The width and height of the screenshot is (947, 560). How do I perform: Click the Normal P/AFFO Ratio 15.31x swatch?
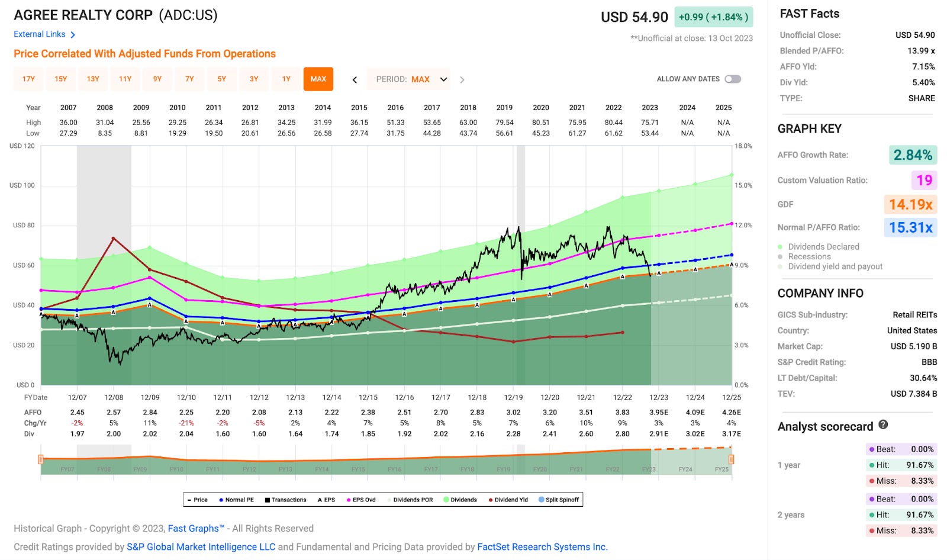click(x=910, y=227)
